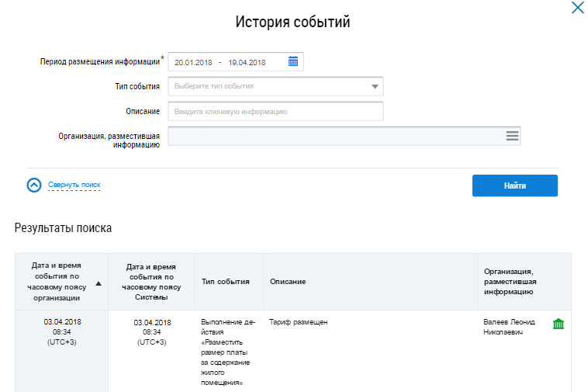Viewport: 588px width, 392px height.
Task: Select the Тариф размещен description cell
Action: 299,321
